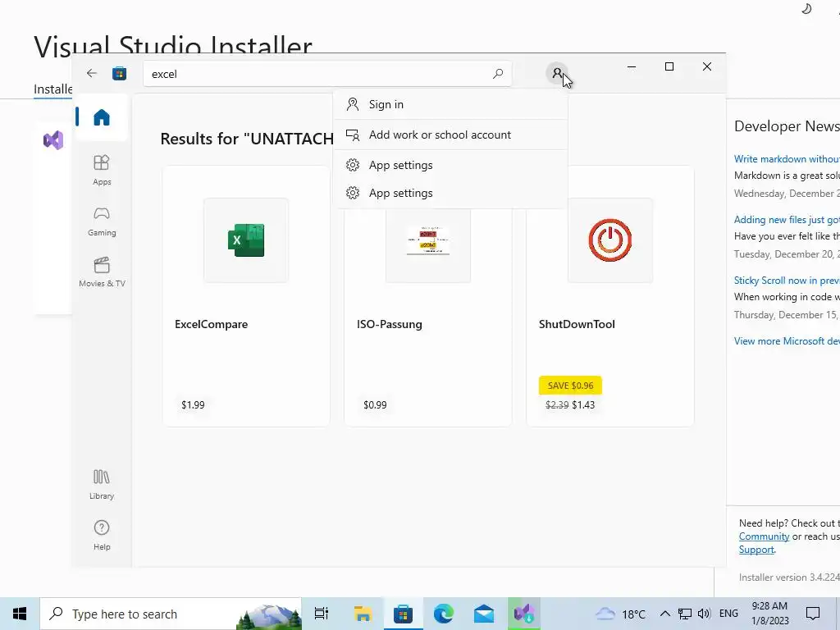Maximize the Microsoft Store window
The height and width of the screenshot is (630, 840).
(x=669, y=66)
